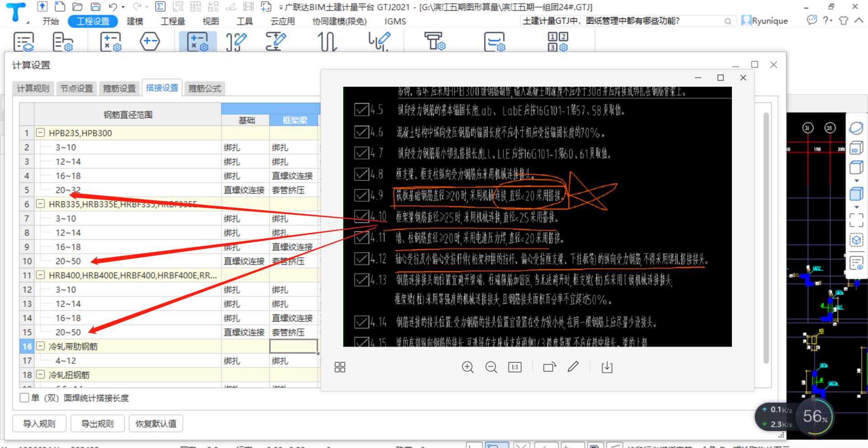Click the ribbon icon showing document tree with gear

(63, 42)
